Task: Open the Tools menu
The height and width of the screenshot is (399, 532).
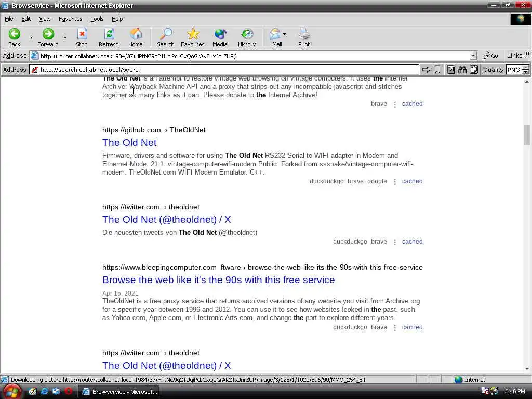Action: [x=97, y=19]
